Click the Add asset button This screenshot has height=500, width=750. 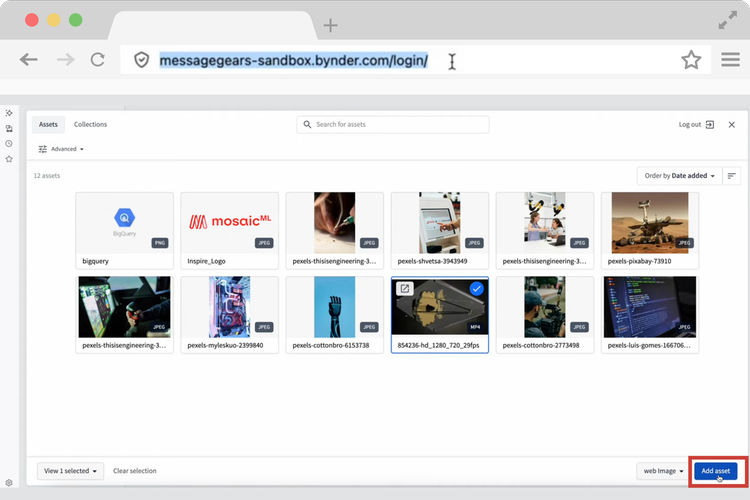click(x=716, y=471)
